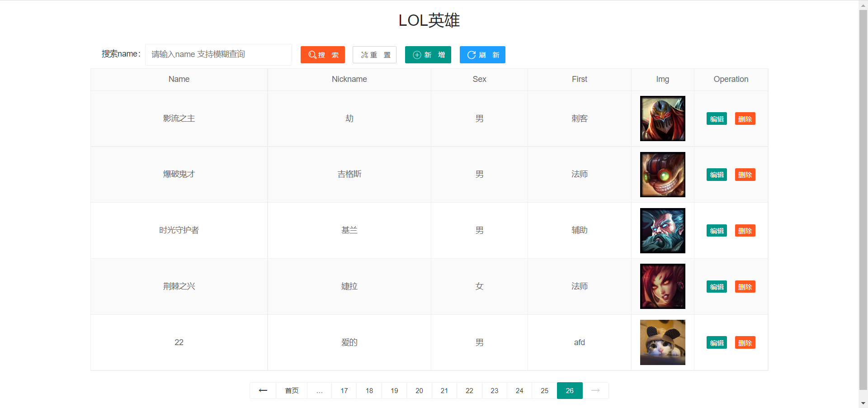Edit the 时光守护者 row

click(x=717, y=231)
